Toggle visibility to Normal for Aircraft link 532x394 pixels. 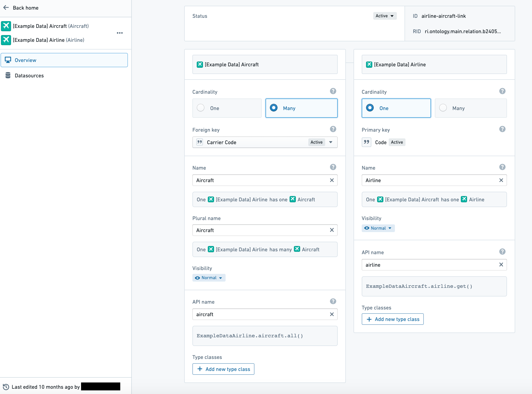click(x=209, y=278)
